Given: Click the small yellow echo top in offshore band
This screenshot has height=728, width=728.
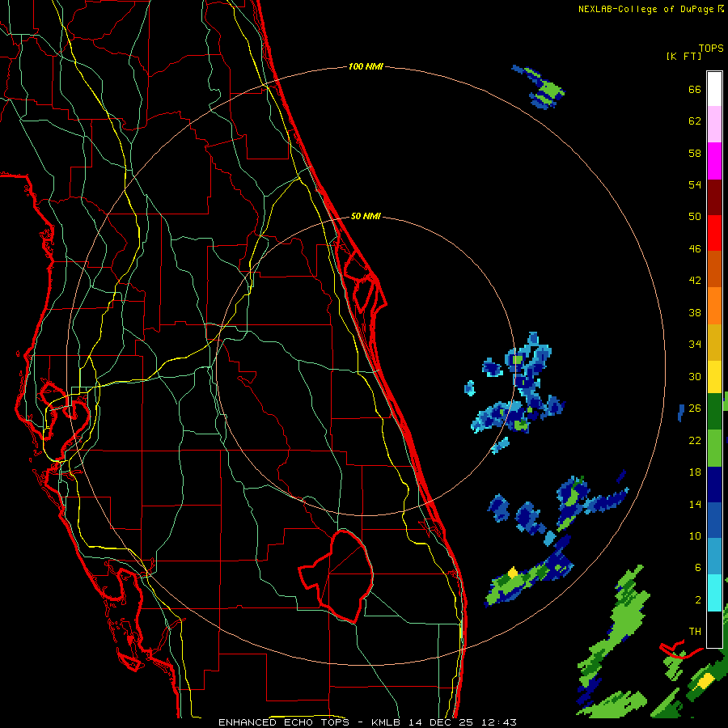Looking at the screenshot, I should tap(513, 573).
